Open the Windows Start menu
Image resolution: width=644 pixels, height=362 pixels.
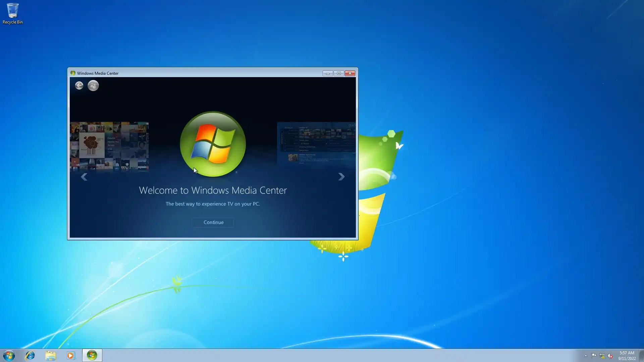[x=9, y=355]
